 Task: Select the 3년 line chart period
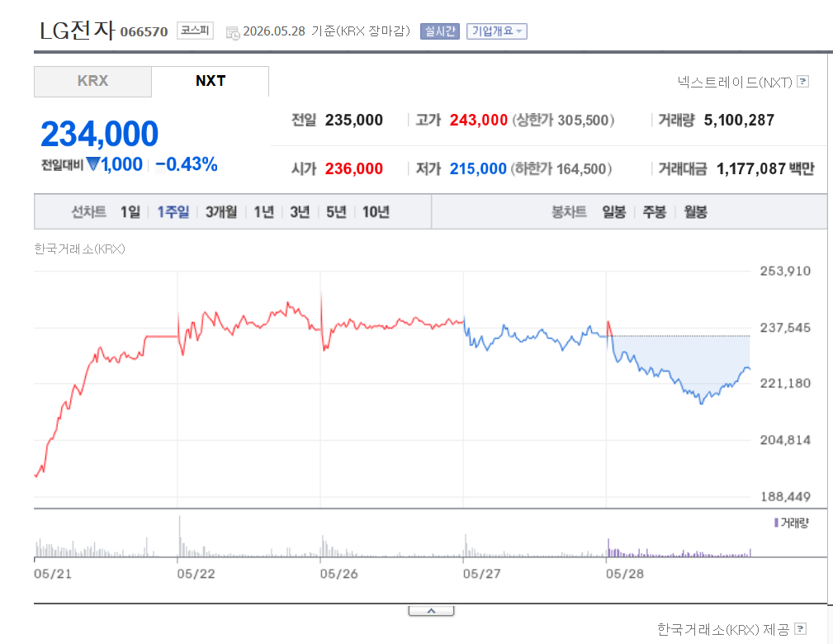300,212
